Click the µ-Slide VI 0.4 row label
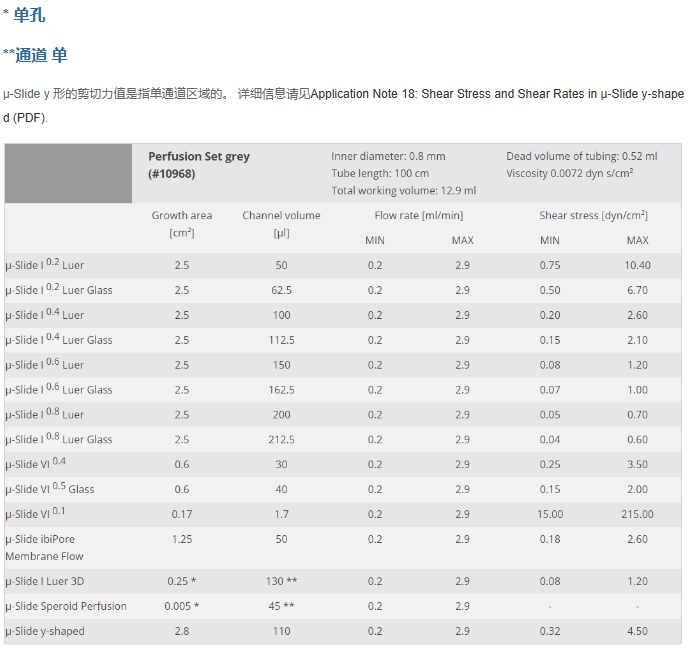 [36, 464]
